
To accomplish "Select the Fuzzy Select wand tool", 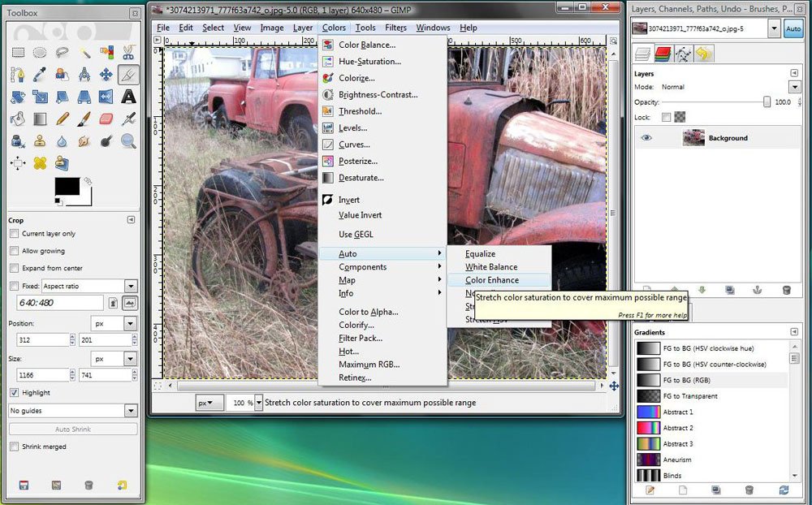I will pyautogui.click(x=84, y=52).
